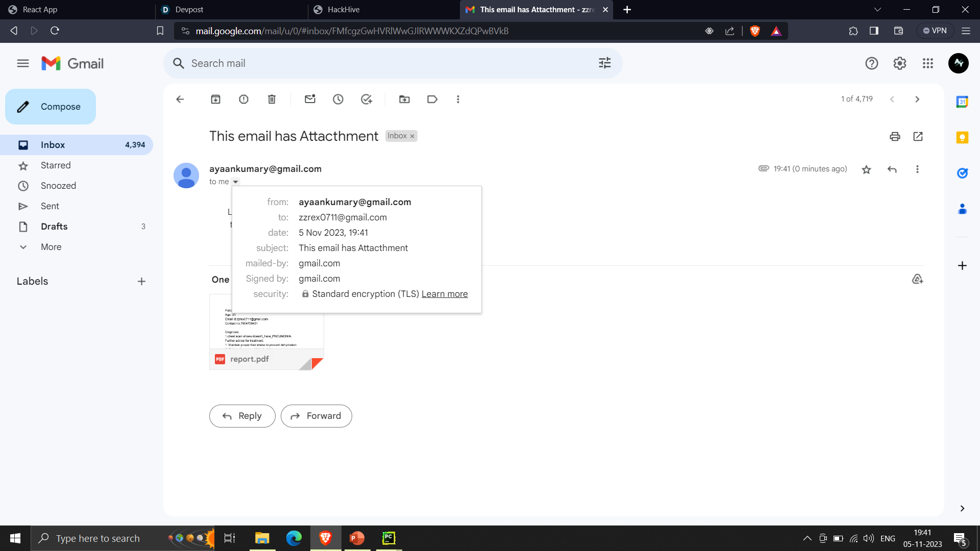
Task: Click the Learn more encryption link
Action: (x=444, y=294)
